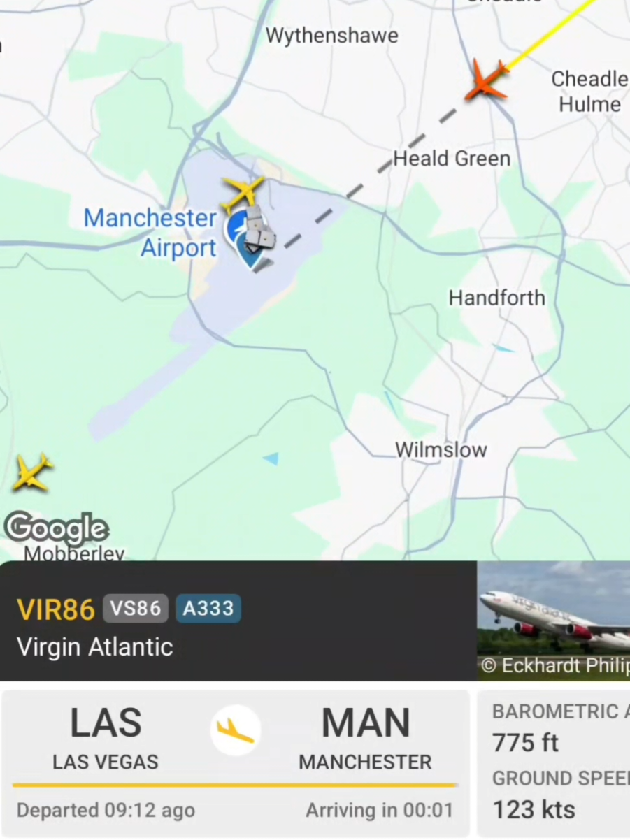Tap the gray aircraft cluster at the airport
Screen dimensions: 630x840
[259, 229]
